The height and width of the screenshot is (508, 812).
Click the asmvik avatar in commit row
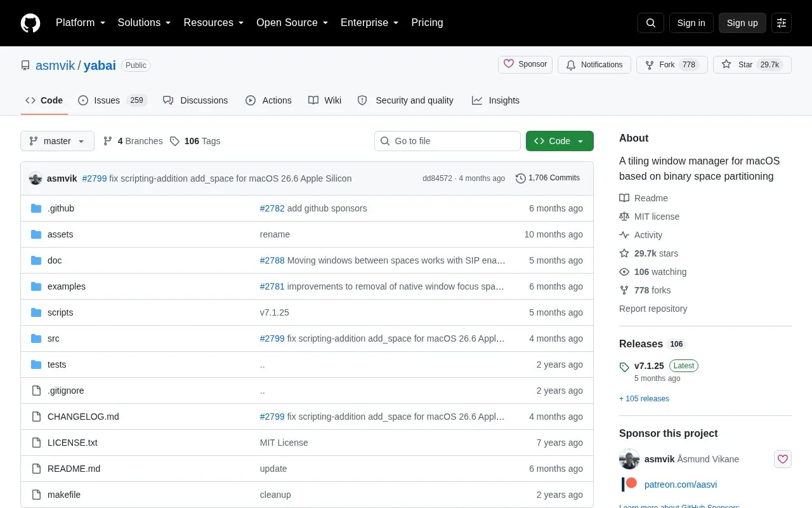pyautogui.click(x=36, y=178)
